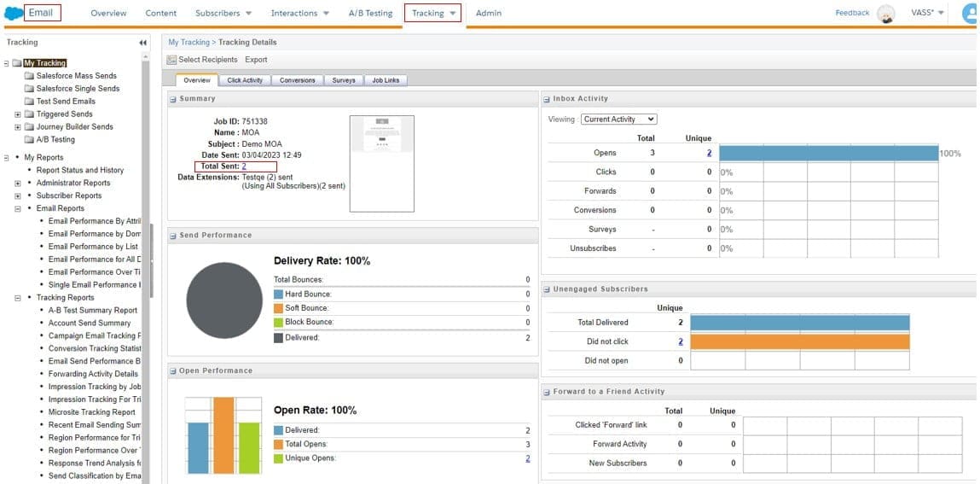Open the Einstein astronaut avatar
The height and width of the screenshot is (484, 980).
[886, 14]
